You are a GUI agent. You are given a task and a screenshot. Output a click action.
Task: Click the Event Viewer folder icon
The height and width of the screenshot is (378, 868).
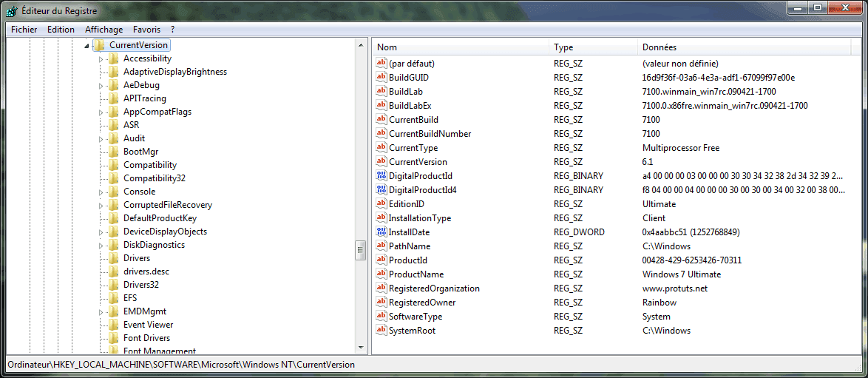(x=113, y=324)
